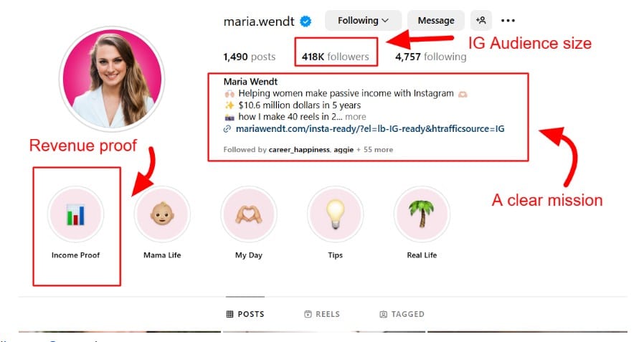Open the three-dot more options menu
Screen dimensions: 644x342
click(x=508, y=21)
